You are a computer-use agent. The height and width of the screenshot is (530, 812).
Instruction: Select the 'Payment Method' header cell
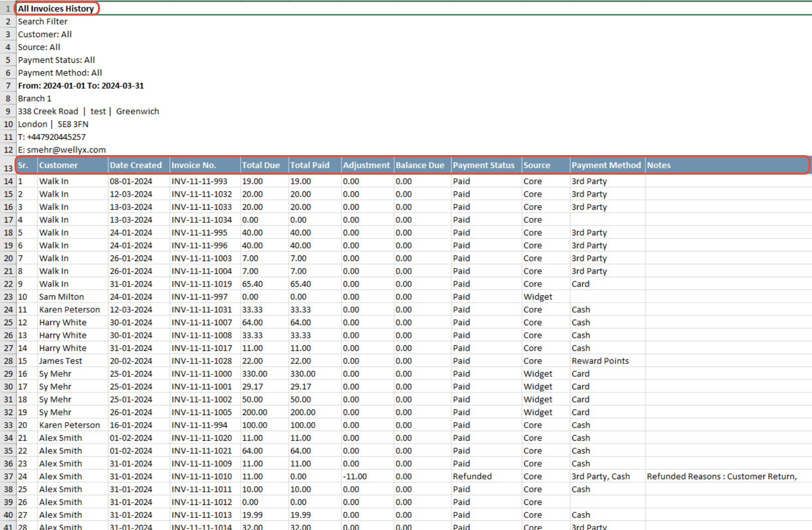608,165
